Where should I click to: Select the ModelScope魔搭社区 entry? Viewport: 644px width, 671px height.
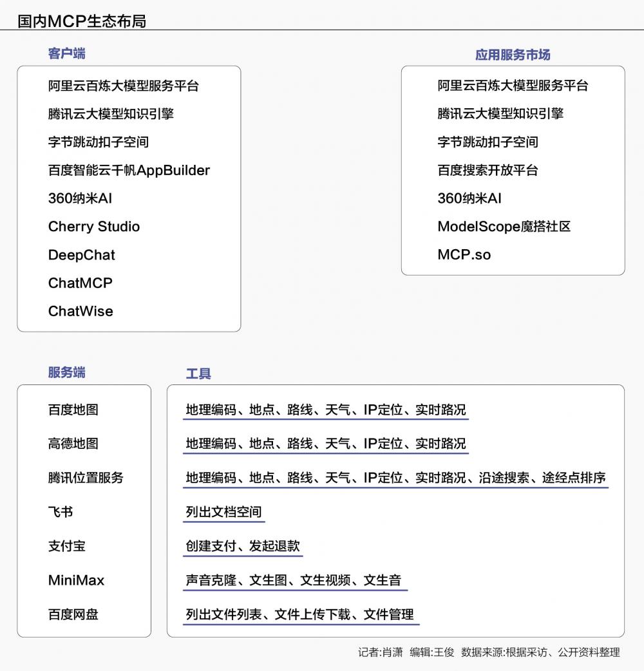pyautogui.click(x=504, y=227)
